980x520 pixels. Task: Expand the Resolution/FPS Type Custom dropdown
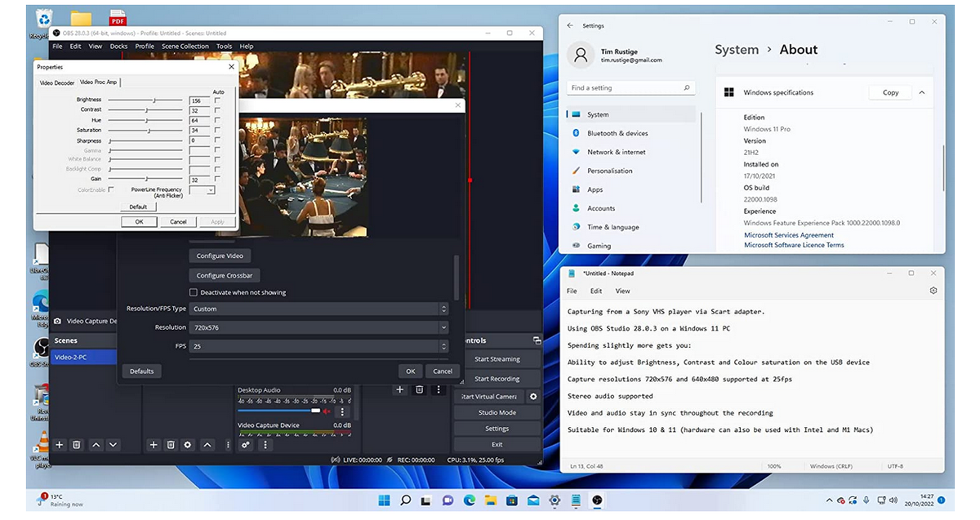click(319, 309)
